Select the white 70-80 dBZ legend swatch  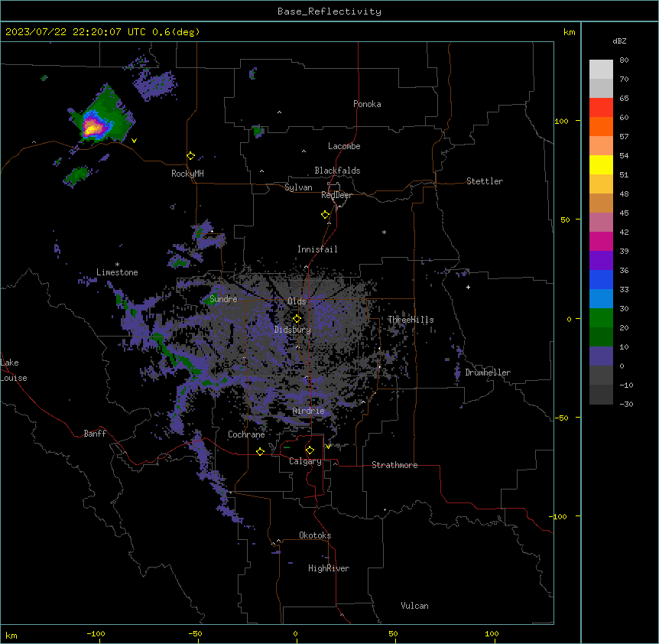[x=601, y=70]
